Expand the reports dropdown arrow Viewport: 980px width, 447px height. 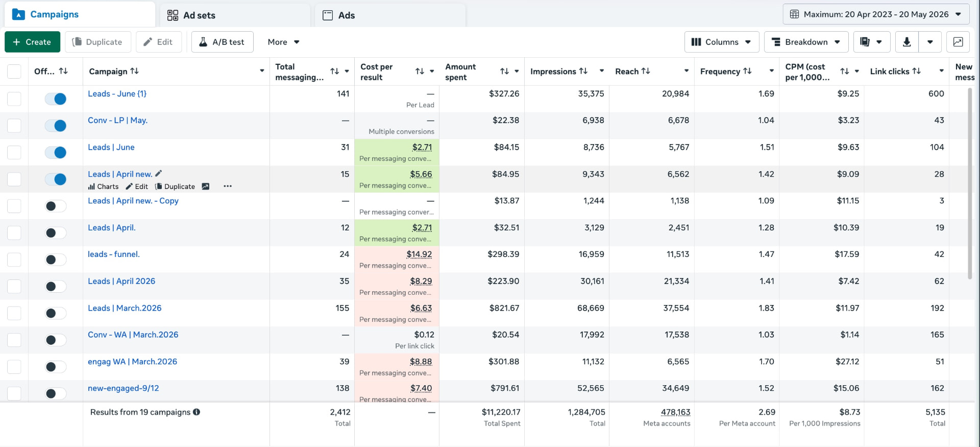point(879,42)
